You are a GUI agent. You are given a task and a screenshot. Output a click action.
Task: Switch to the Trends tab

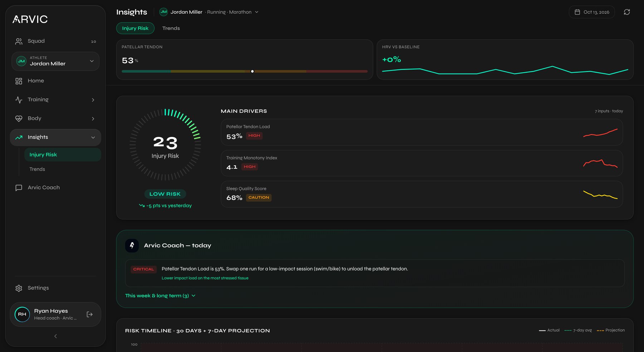tap(171, 28)
